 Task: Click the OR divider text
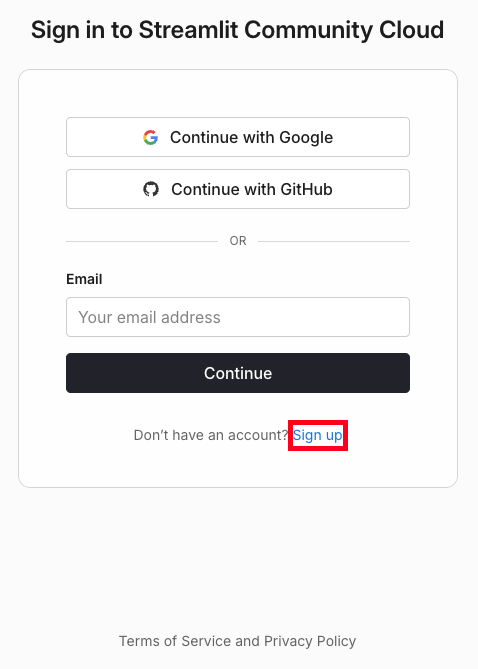[x=238, y=241]
